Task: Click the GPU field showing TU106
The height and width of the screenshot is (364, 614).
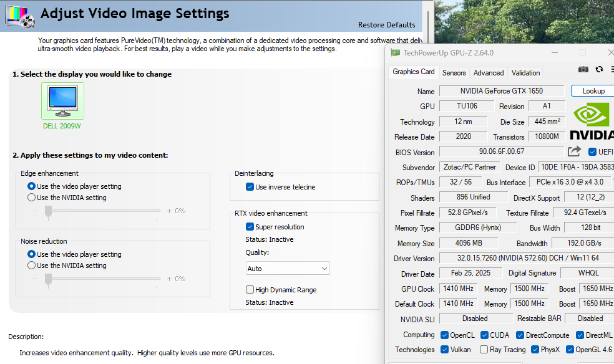Action: tap(467, 106)
